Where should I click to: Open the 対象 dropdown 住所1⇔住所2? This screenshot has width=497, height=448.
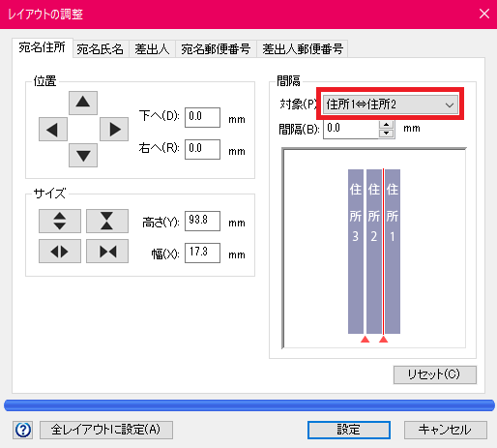pyautogui.click(x=391, y=105)
